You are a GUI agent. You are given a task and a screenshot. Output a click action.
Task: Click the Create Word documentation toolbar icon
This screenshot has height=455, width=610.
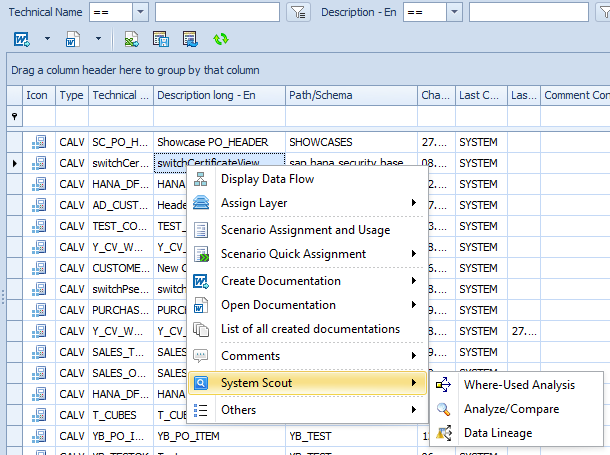tap(22, 39)
